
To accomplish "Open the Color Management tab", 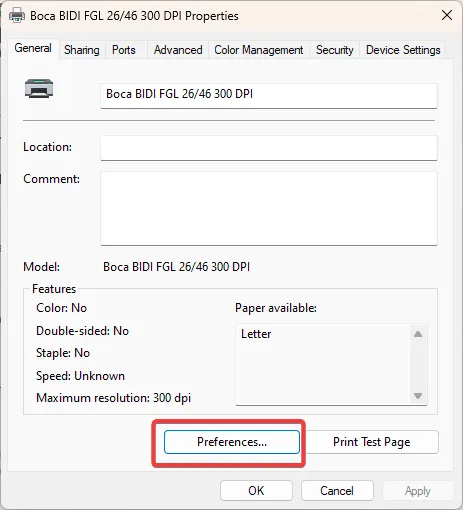I will click(259, 50).
